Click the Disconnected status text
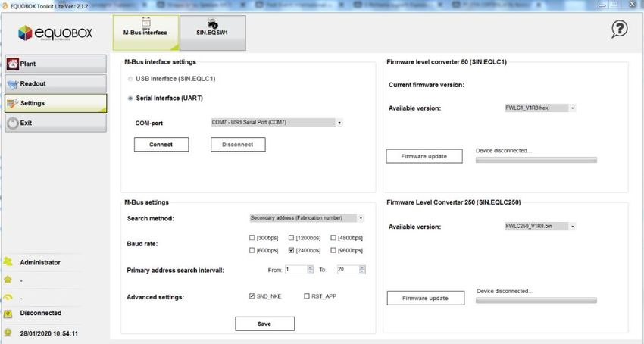Screen dimensions: 644x344 (x=41, y=313)
